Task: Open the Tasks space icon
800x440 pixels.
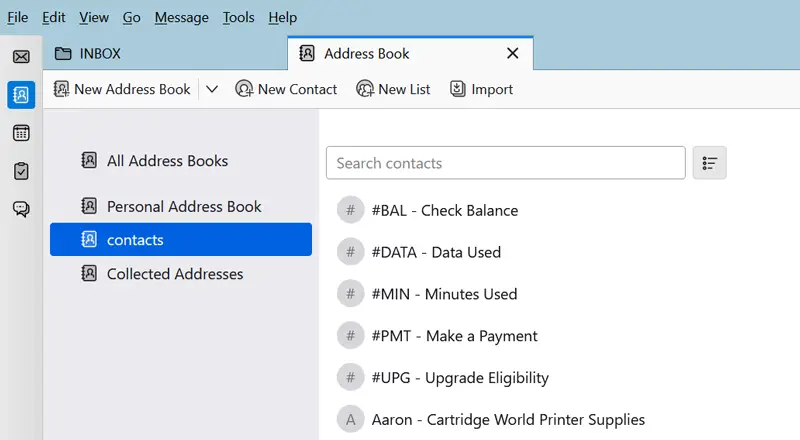Action: (21, 171)
